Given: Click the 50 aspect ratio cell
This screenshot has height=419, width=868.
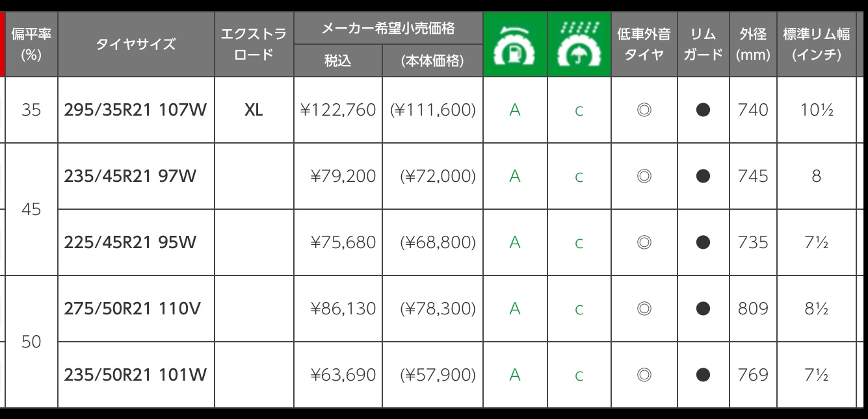Looking at the screenshot, I should pyautogui.click(x=31, y=342).
